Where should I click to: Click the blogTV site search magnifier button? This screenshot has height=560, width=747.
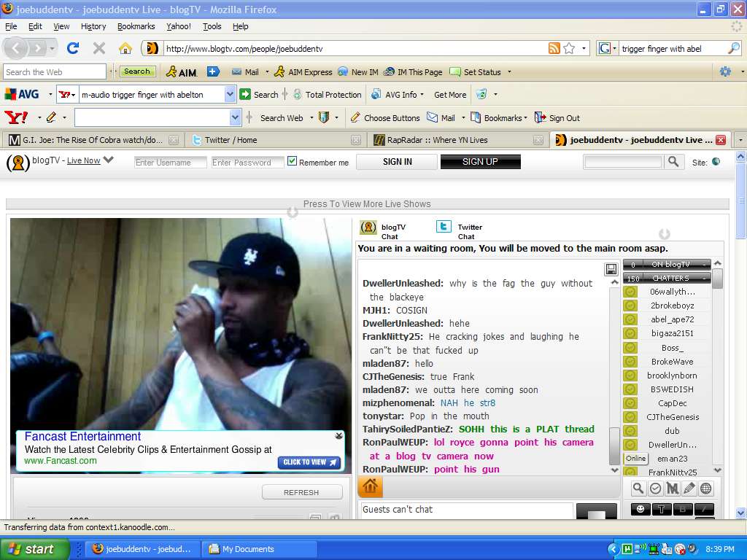(673, 162)
